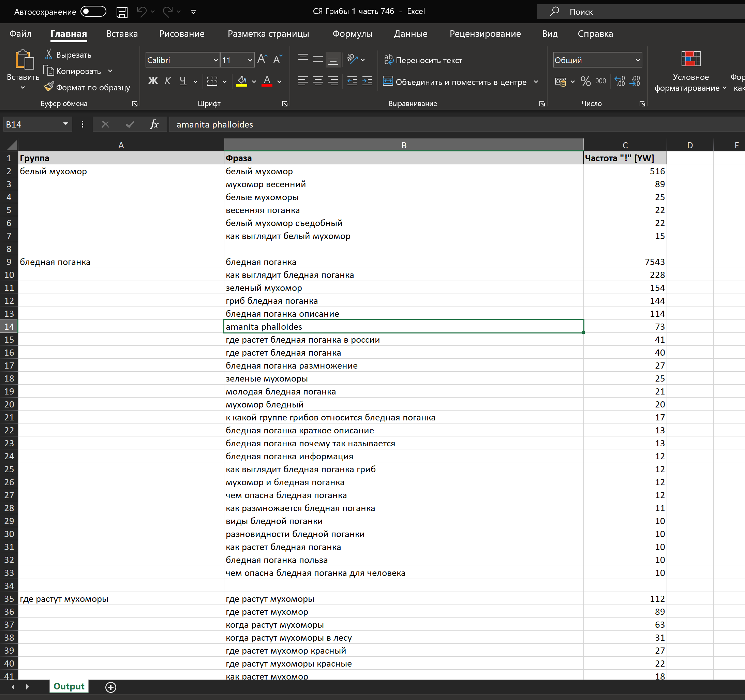Apply the yellow fill color swatch
This screenshot has width=745, height=700.
[x=242, y=81]
